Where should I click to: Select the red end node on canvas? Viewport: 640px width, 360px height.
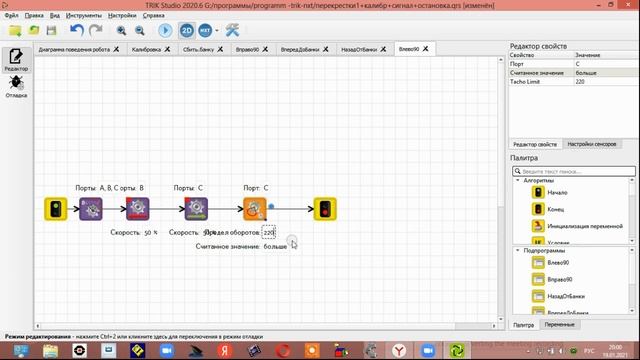pyautogui.click(x=325, y=209)
